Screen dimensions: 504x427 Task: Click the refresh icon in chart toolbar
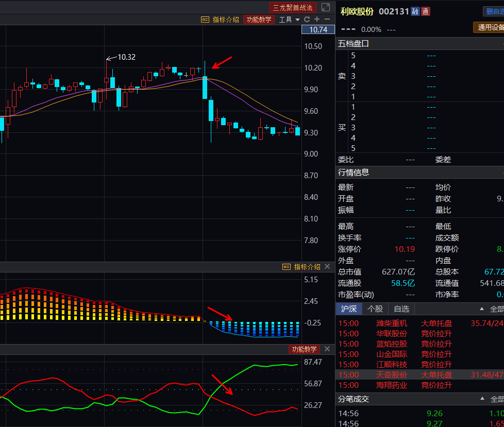pos(307,20)
